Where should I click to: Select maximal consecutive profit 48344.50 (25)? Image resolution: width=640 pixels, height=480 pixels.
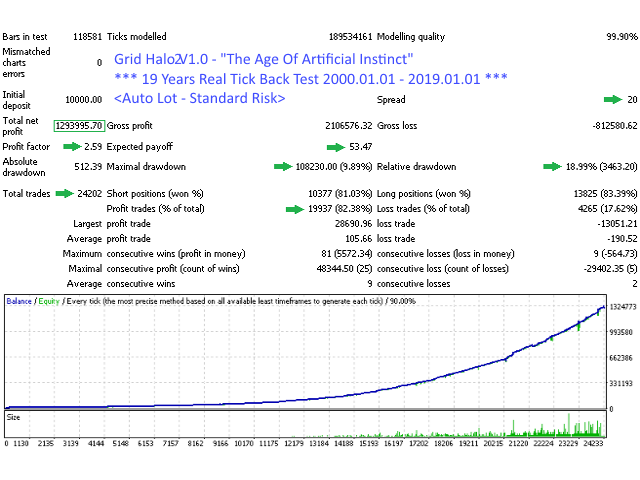pyautogui.click(x=344, y=269)
